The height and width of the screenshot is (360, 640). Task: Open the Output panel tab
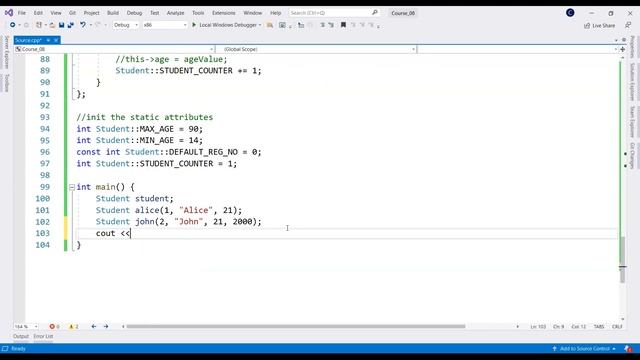point(20,336)
